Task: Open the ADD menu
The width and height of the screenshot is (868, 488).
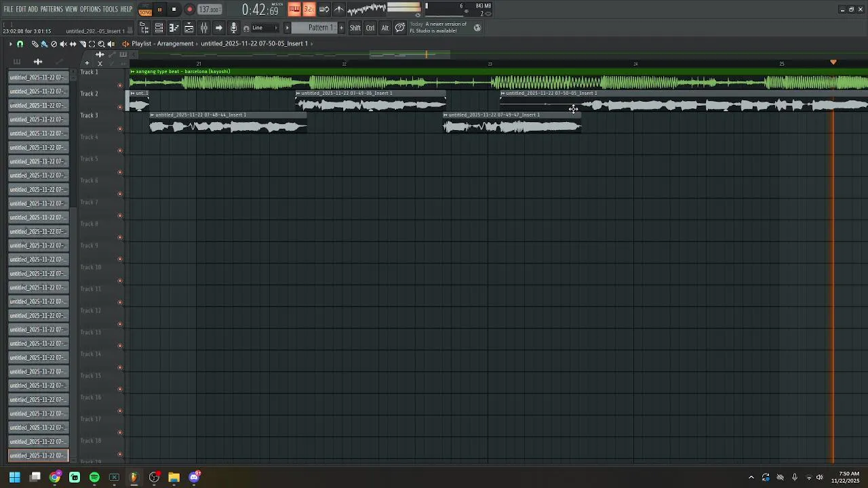Action: click(x=33, y=9)
